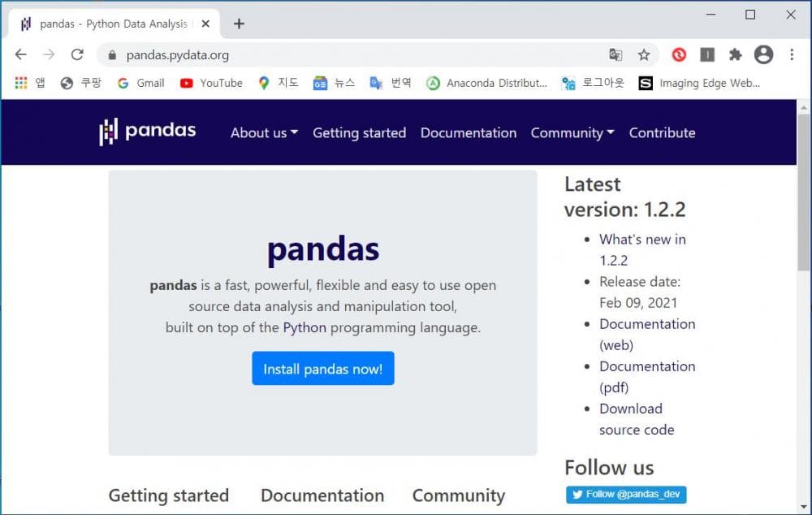This screenshot has width=812, height=515.
Task: Click the browser back arrow
Action: (21, 54)
